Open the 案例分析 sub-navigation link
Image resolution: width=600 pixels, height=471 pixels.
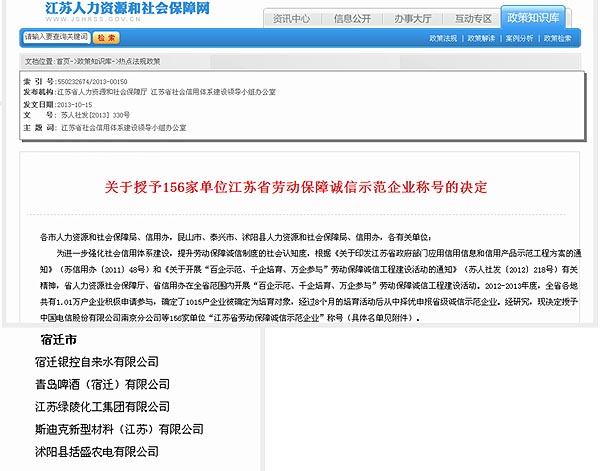click(x=519, y=38)
